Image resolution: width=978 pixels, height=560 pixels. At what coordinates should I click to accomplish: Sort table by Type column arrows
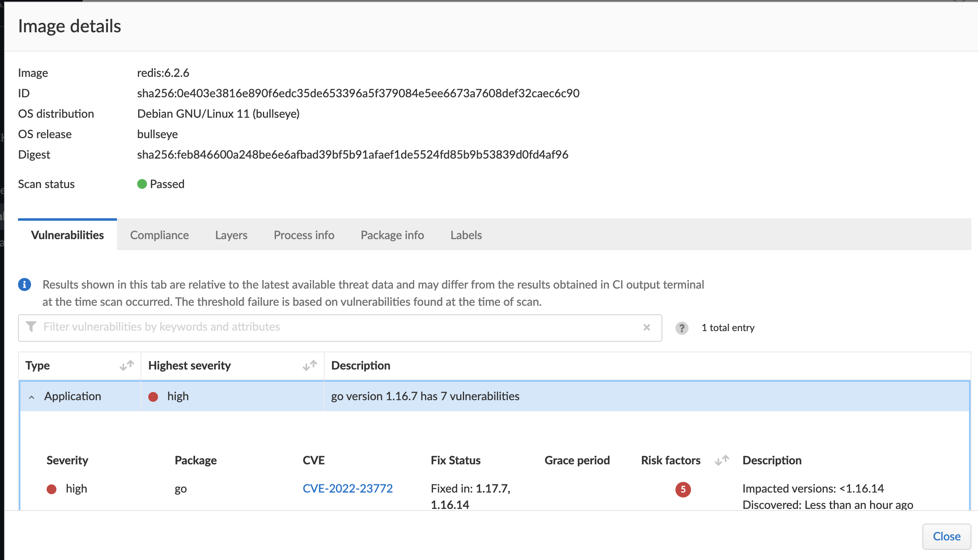click(127, 365)
